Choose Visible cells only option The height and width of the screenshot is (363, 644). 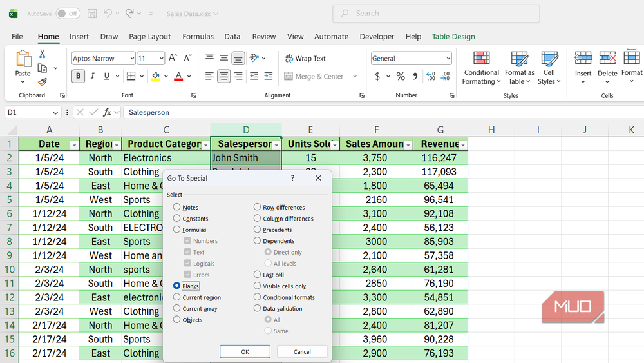(x=257, y=285)
